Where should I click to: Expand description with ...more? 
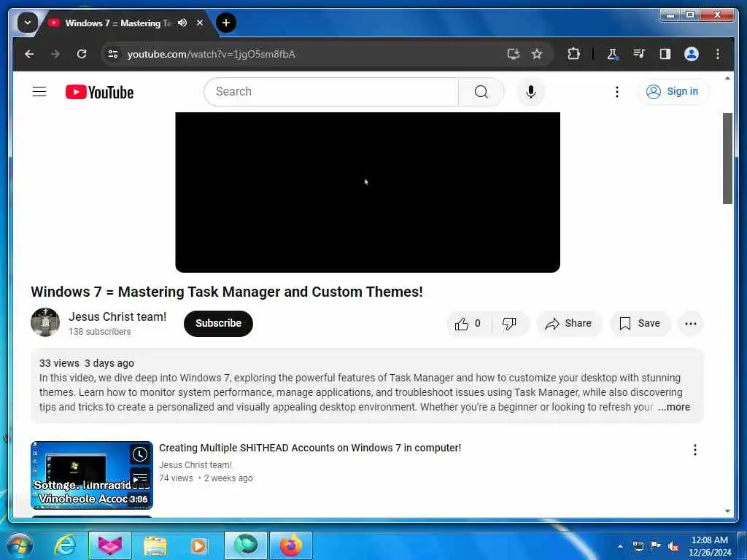tap(673, 407)
